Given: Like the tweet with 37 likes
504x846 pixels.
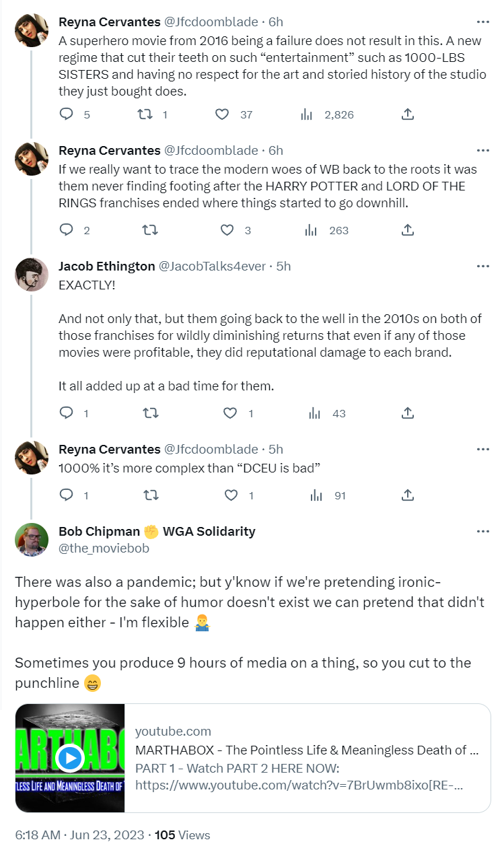Looking at the screenshot, I should pyautogui.click(x=222, y=114).
